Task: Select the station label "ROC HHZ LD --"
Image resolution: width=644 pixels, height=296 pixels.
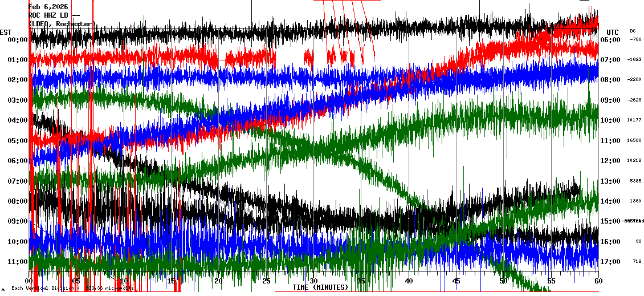Action: point(54,15)
